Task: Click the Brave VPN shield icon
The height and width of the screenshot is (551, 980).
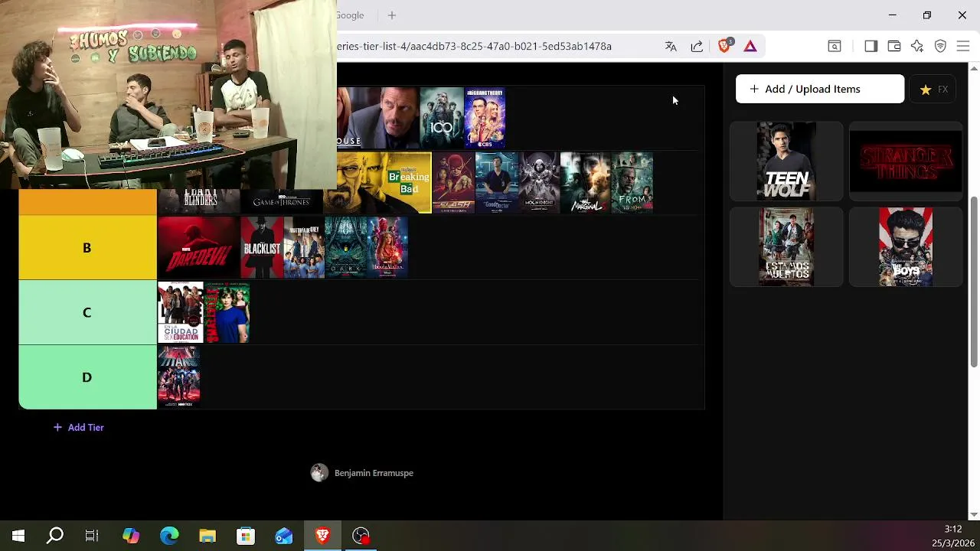Action: point(940,46)
